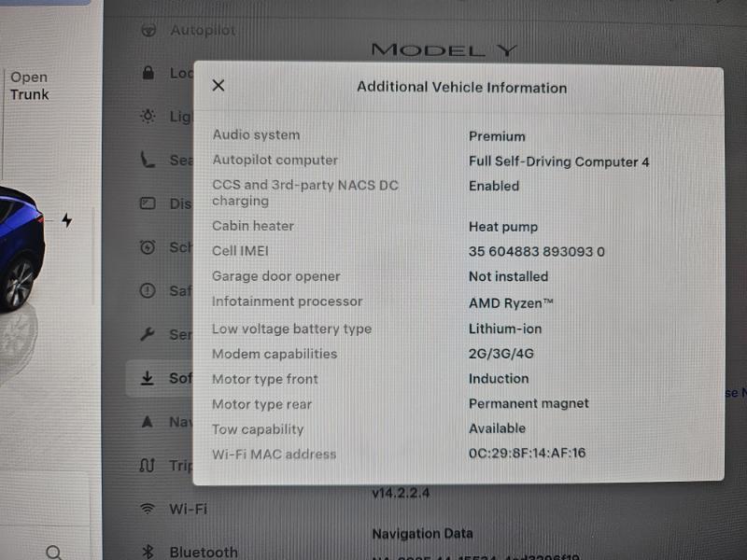Open Autopilot settings via steering wheel icon
Image resolution: width=747 pixels, height=560 pixels.
[148, 30]
